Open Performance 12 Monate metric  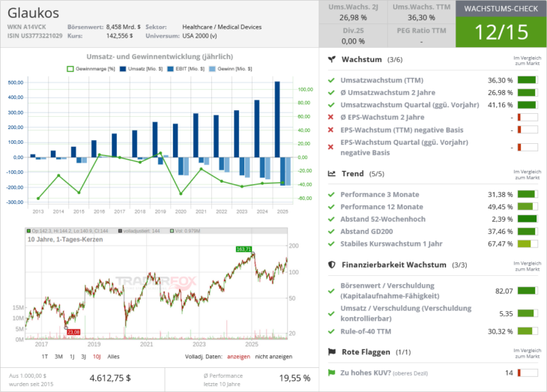point(381,207)
